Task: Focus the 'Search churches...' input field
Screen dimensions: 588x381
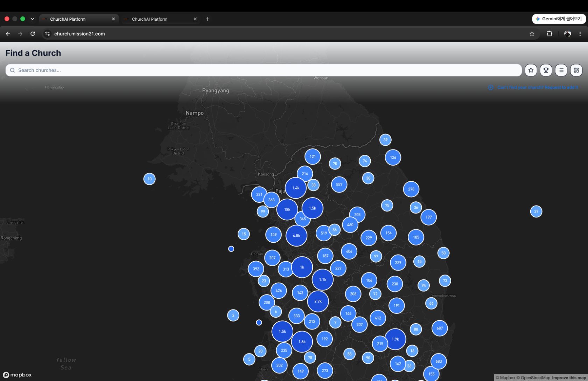Action: (x=264, y=70)
